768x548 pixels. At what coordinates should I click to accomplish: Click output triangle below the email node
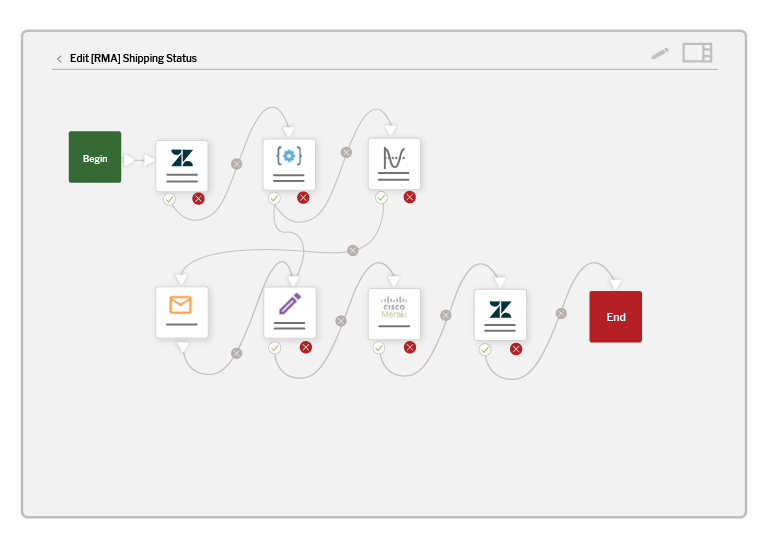coord(182,347)
